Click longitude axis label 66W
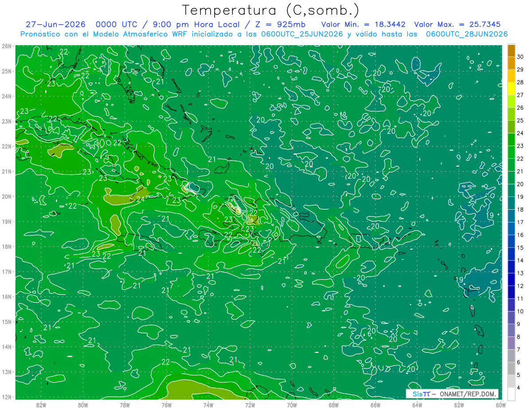The height and width of the screenshot is (411, 532). pos(376,405)
